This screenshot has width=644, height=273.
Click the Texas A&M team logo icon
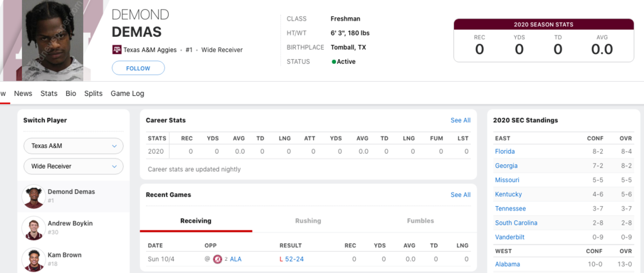(x=117, y=49)
